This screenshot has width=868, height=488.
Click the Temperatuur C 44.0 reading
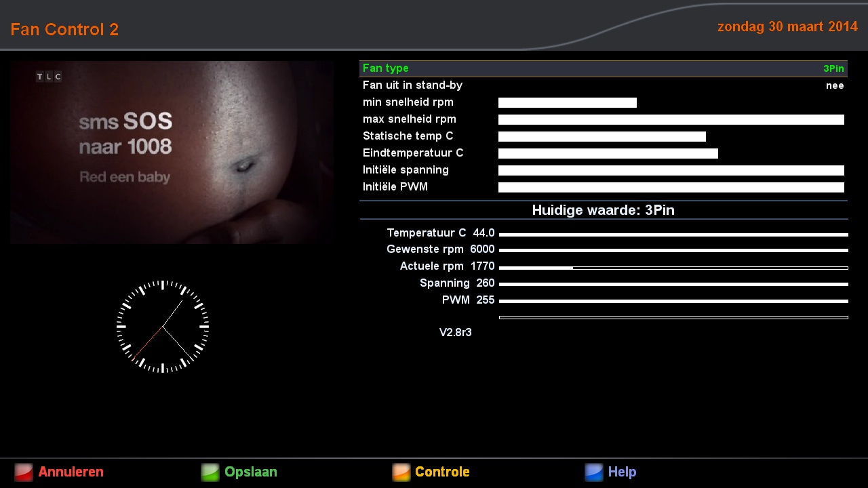pyautogui.click(x=441, y=233)
